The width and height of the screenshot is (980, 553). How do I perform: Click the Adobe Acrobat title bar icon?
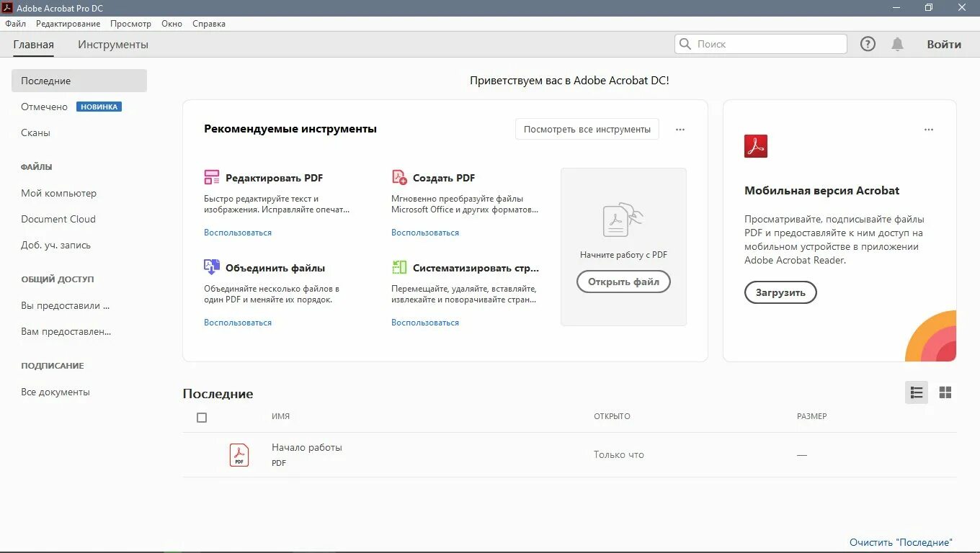(7, 7)
